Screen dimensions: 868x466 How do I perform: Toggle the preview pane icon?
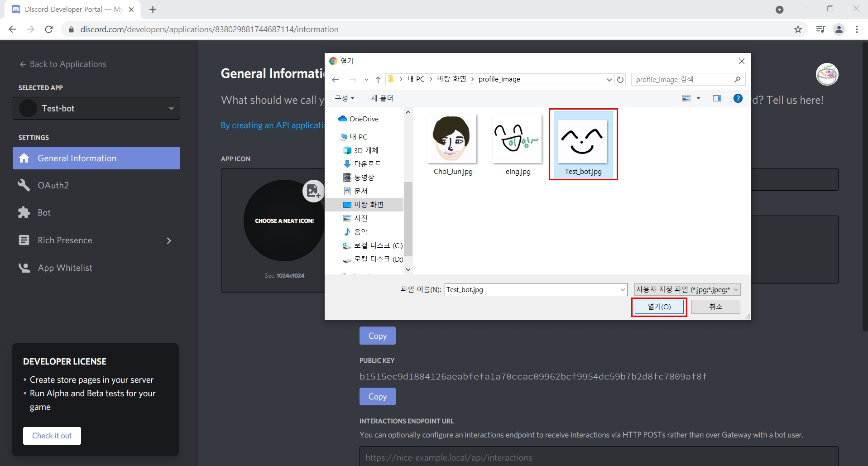point(717,98)
